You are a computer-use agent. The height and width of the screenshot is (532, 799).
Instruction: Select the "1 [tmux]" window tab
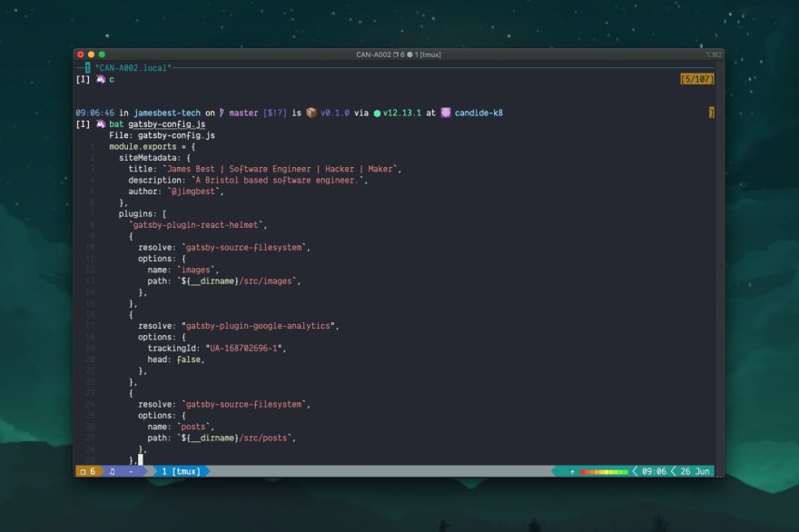pos(181,471)
